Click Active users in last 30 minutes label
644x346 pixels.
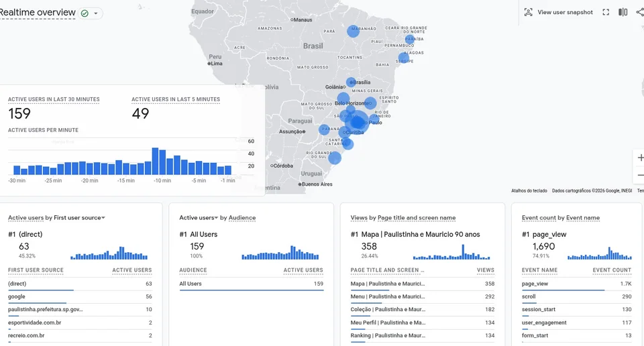point(54,99)
